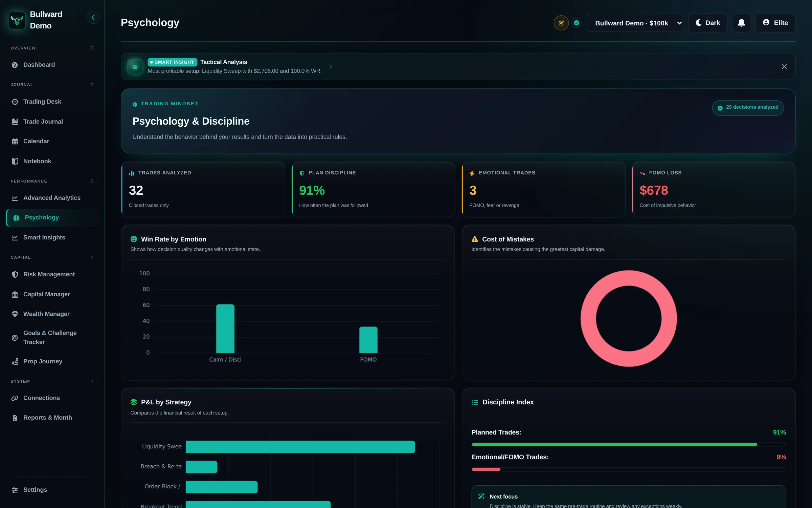
Task: Collapse the Overview sidebar section
Action: (91, 48)
